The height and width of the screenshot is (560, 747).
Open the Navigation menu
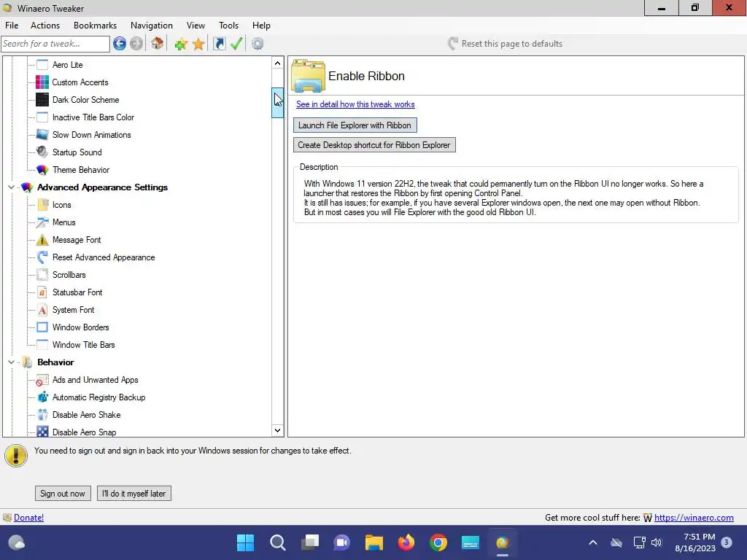click(x=152, y=26)
